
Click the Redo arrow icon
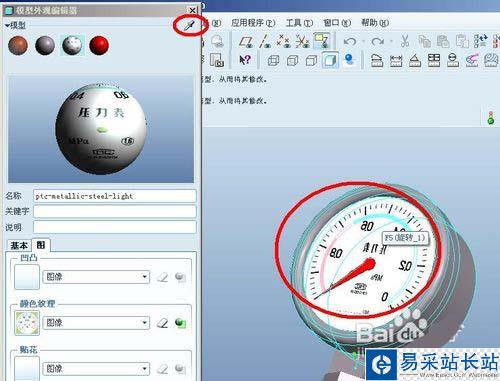377,41
